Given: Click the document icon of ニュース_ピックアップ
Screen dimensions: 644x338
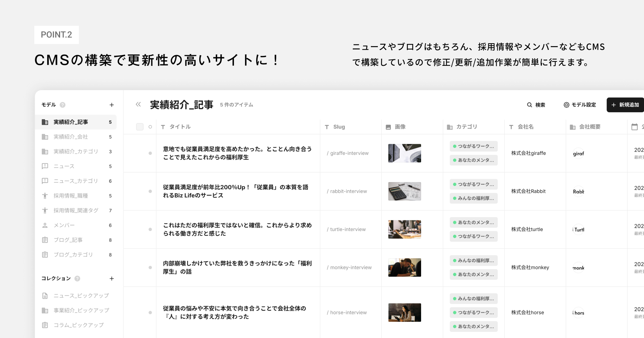Looking at the screenshot, I should coord(45,296).
